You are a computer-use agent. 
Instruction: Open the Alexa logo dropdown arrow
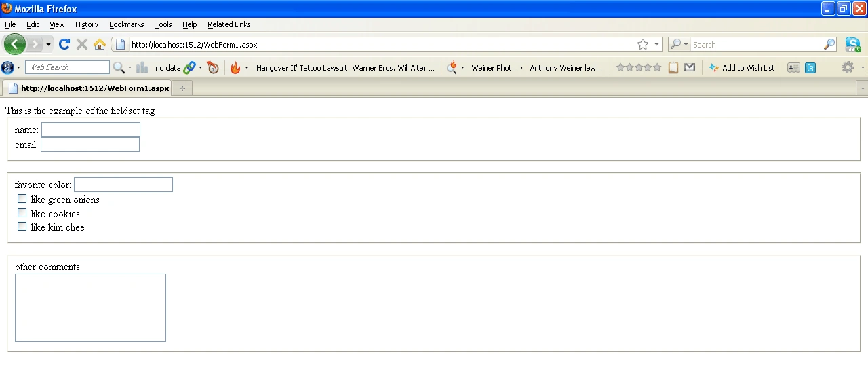click(x=19, y=68)
